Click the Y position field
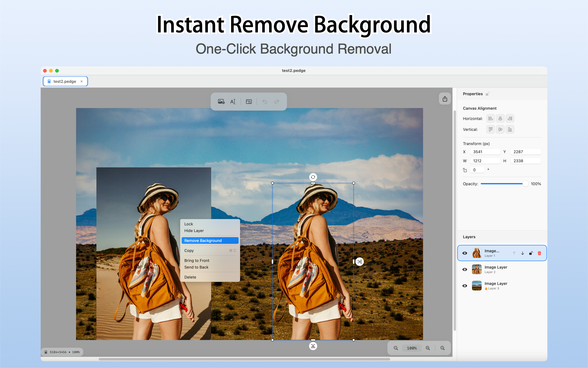Viewport: 588px width, 368px height. coord(525,152)
